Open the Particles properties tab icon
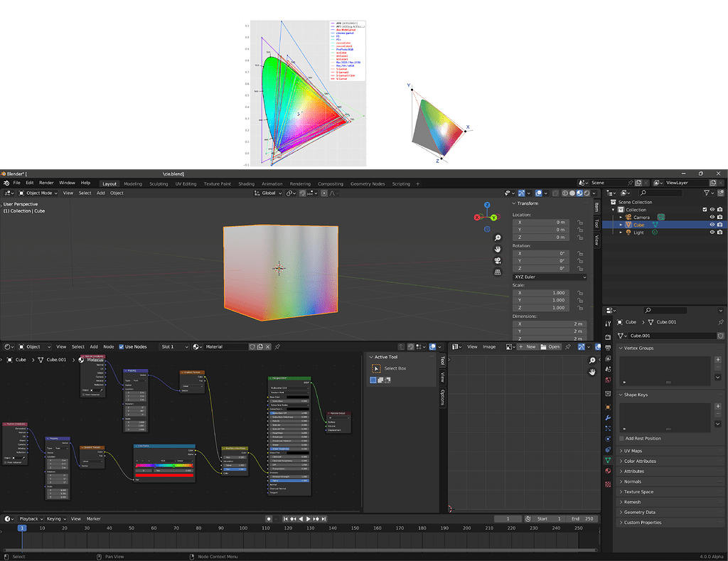This screenshot has height=561, width=728. (608, 428)
